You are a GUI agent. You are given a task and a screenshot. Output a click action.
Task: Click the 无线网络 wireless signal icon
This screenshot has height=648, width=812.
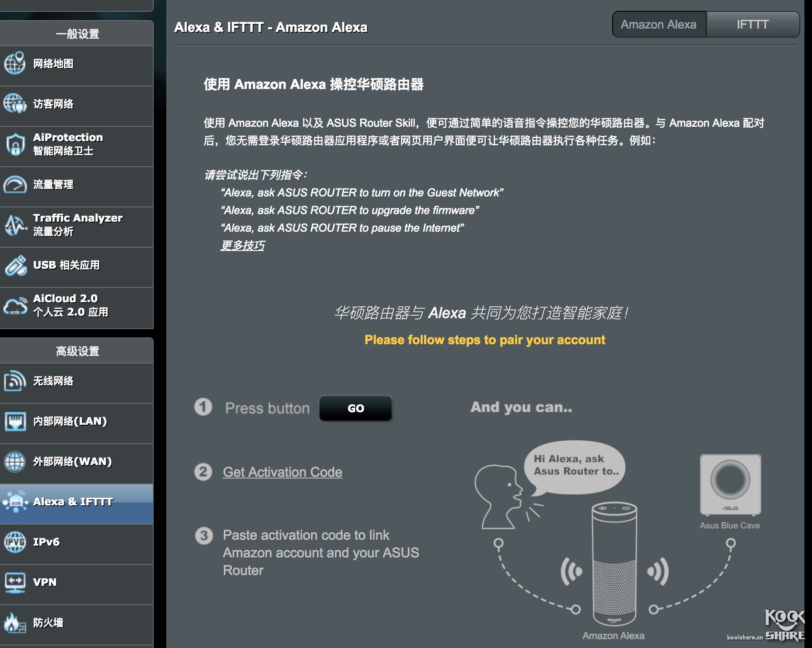point(15,381)
